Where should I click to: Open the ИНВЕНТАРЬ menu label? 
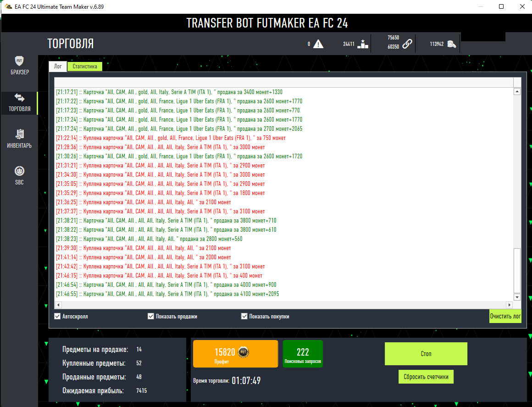point(19,145)
